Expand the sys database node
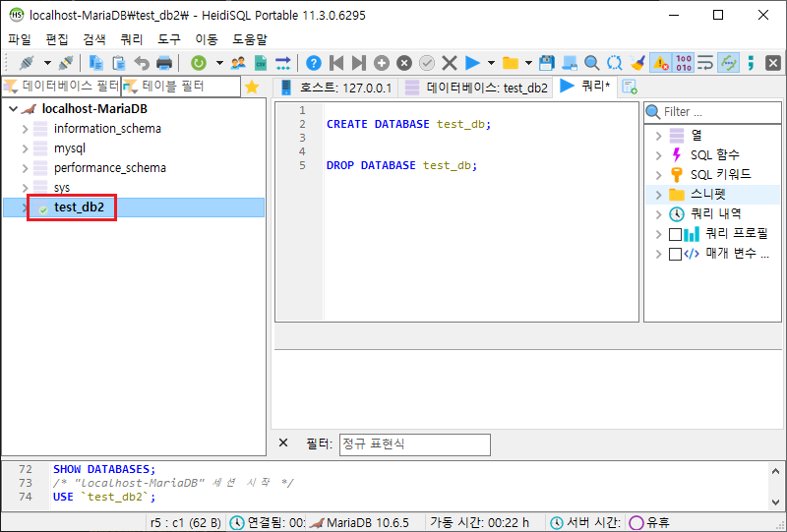 26,188
